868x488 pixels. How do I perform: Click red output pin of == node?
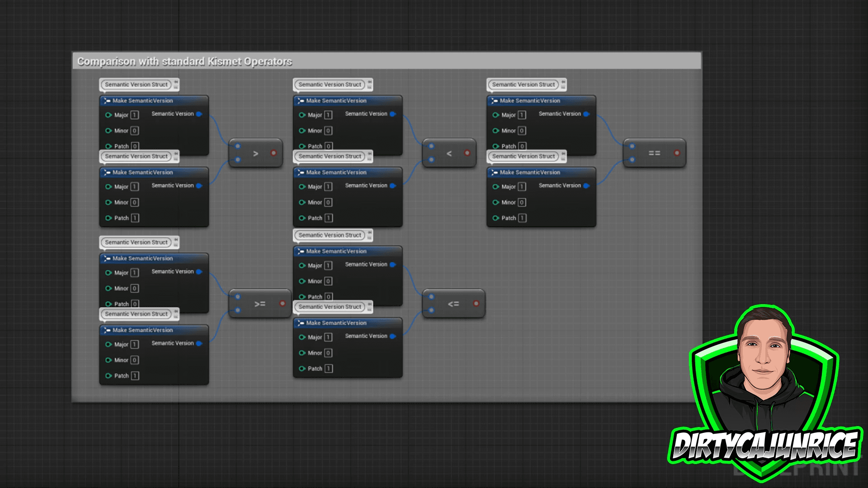tap(677, 153)
